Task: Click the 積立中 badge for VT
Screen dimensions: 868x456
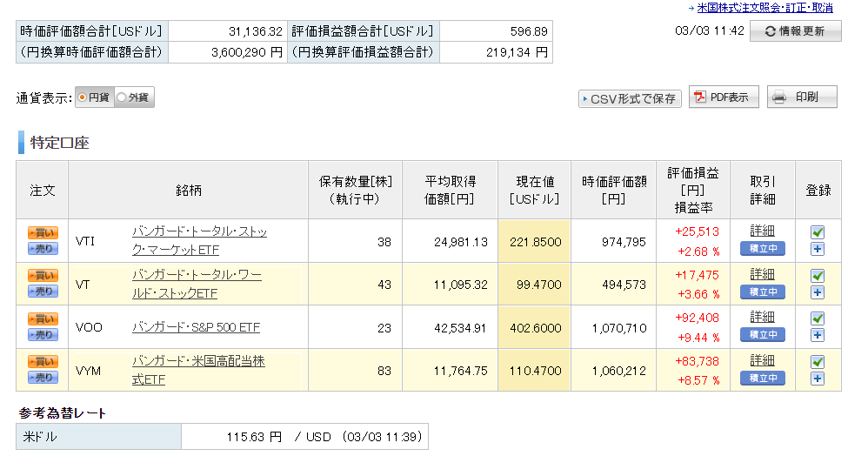Action: [763, 292]
